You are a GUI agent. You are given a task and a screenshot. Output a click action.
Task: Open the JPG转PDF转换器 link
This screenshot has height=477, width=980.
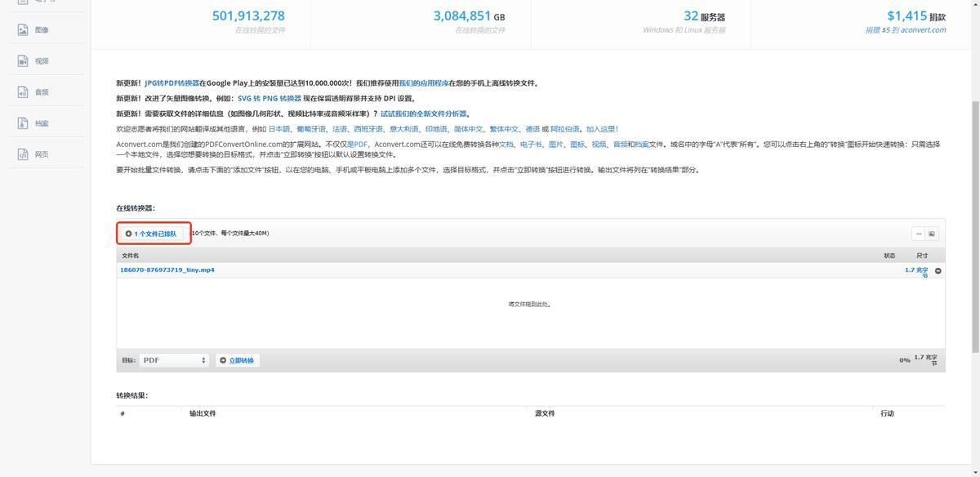click(171, 83)
